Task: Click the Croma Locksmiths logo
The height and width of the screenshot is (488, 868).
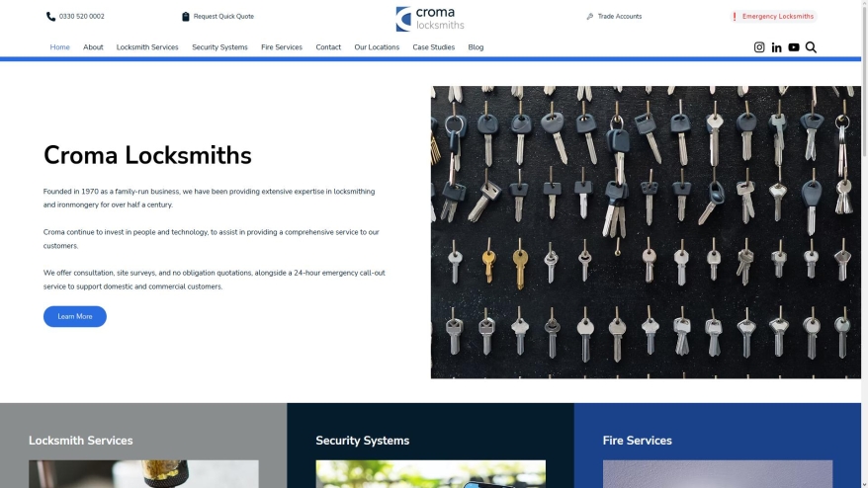Action: (430, 19)
